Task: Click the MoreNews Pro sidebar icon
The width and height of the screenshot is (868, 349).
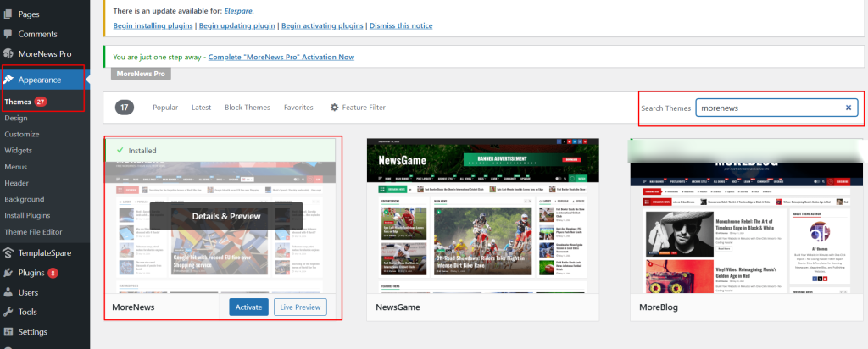Action: pos(8,53)
